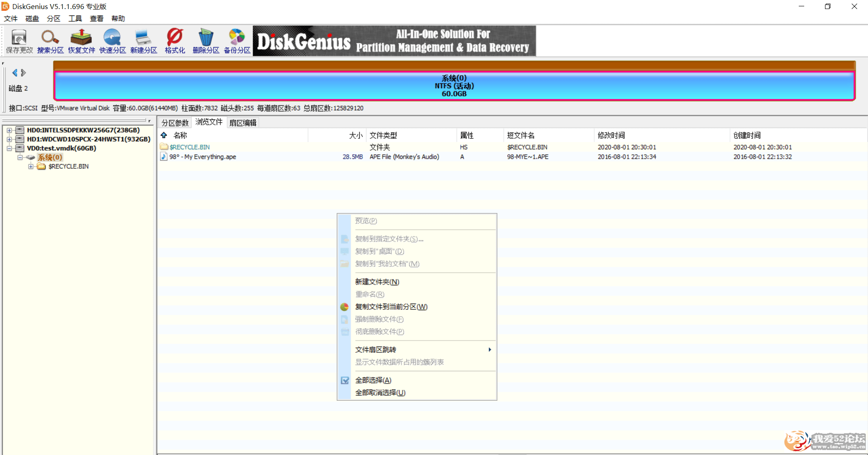This screenshot has height=455, width=868.
Task: Sort by 名称 column header
Action: [180, 135]
